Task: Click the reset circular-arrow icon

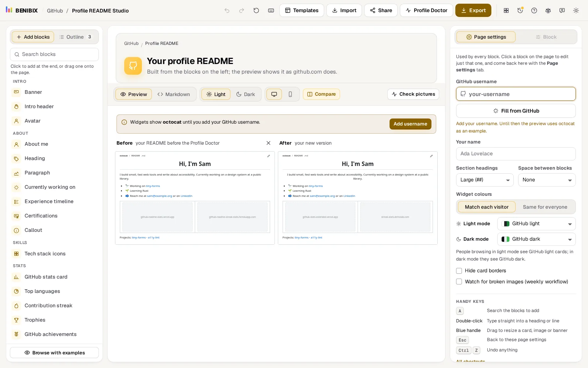Action: tap(256, 11)
